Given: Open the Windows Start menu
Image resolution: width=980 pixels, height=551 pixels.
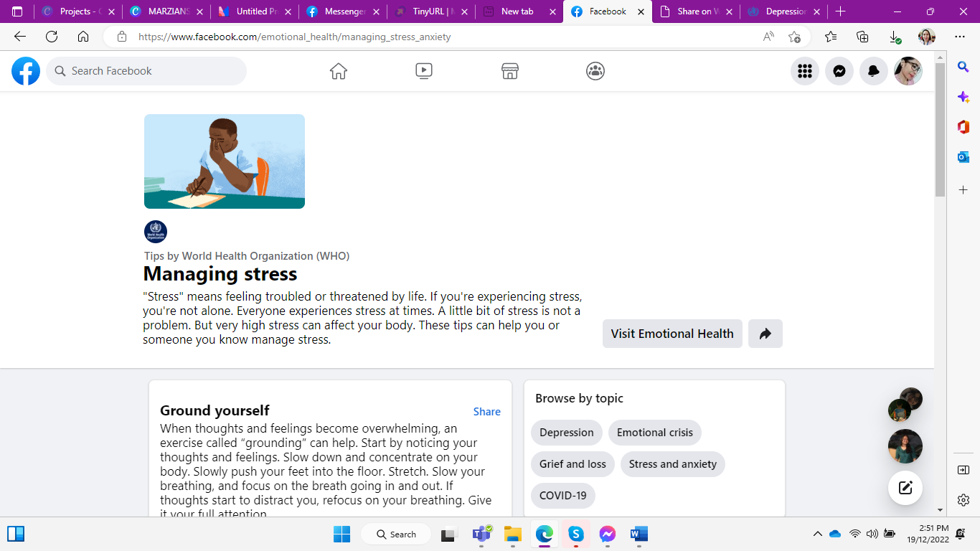Looking at the screenshot, I should click(342, 534).
